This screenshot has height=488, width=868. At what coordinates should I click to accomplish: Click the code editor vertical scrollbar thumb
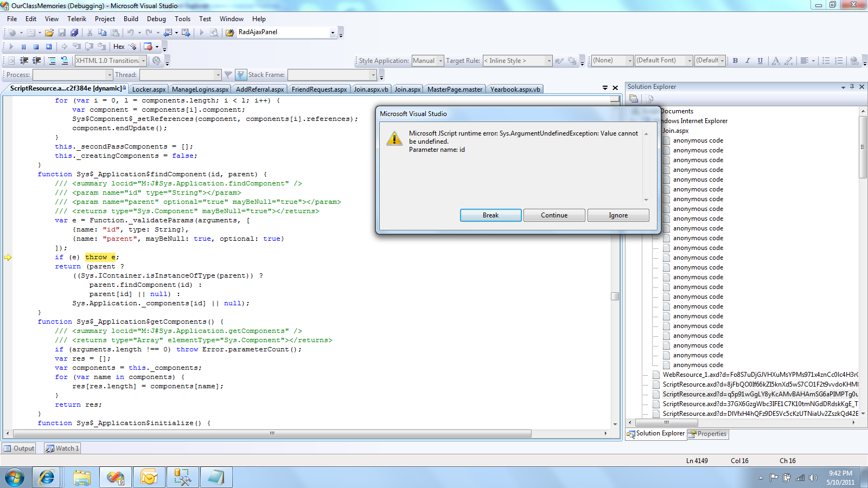615,296
